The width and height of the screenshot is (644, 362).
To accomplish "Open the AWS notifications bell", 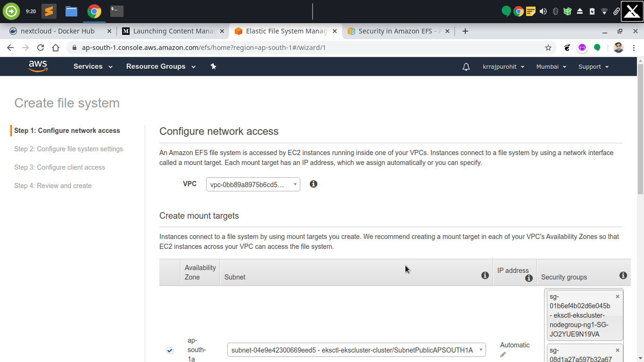I will click(x=466, y=67).
